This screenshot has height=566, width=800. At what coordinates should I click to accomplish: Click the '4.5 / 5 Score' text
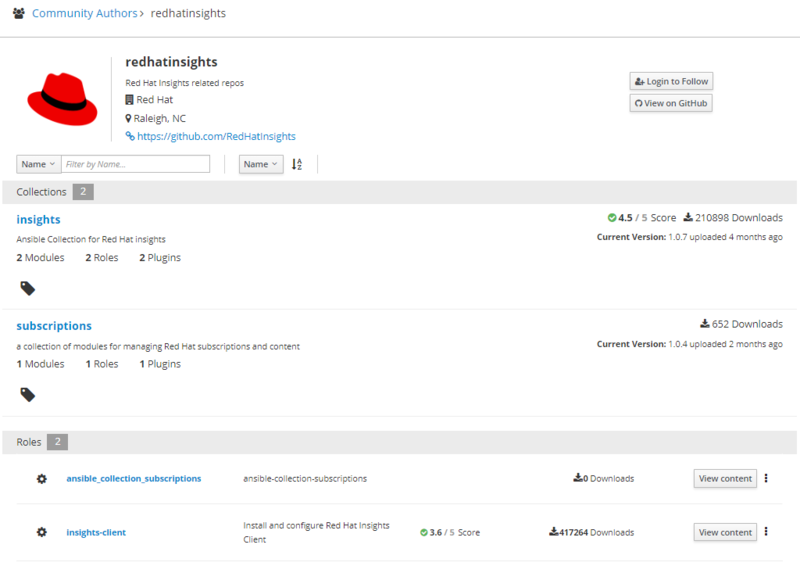point(647,218)
